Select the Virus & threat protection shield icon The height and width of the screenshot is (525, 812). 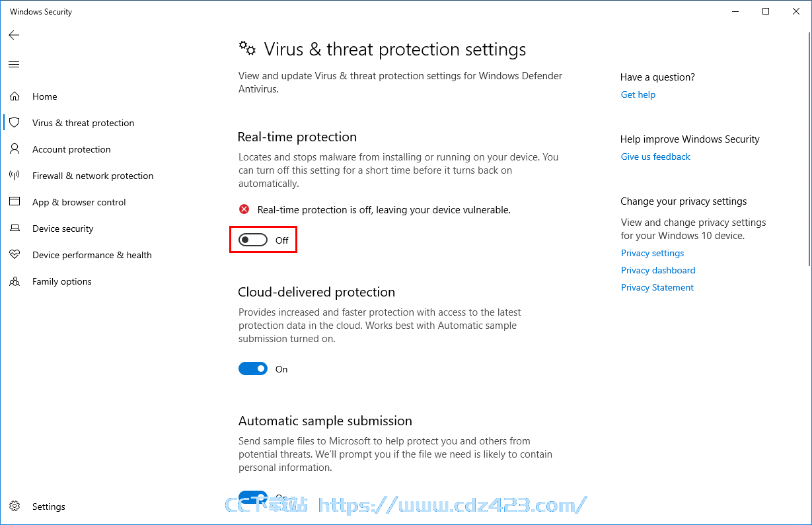tap(15, 123)
